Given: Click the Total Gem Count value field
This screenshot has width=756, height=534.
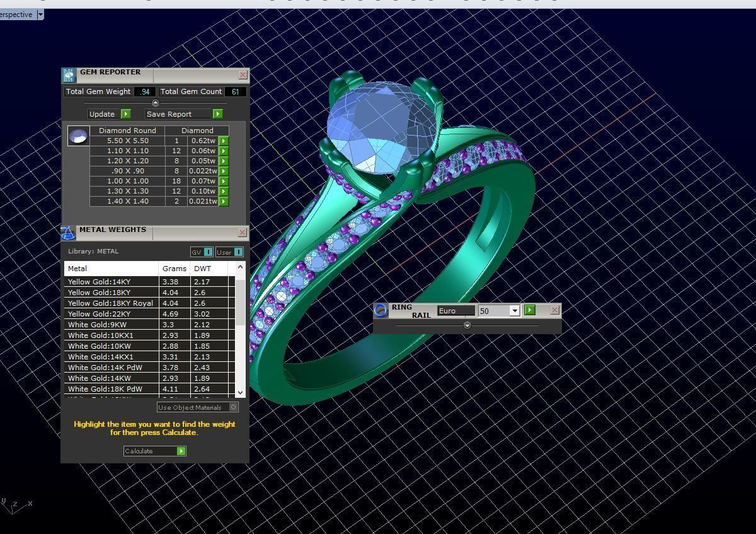Looking at the screenshot, I should click(235, 91).
